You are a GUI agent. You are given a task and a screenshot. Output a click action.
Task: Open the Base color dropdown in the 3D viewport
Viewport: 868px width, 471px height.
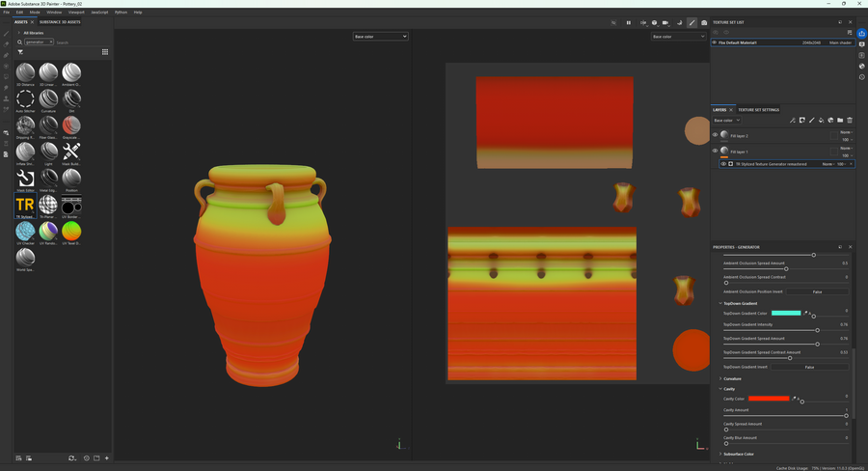coord(380,37)
